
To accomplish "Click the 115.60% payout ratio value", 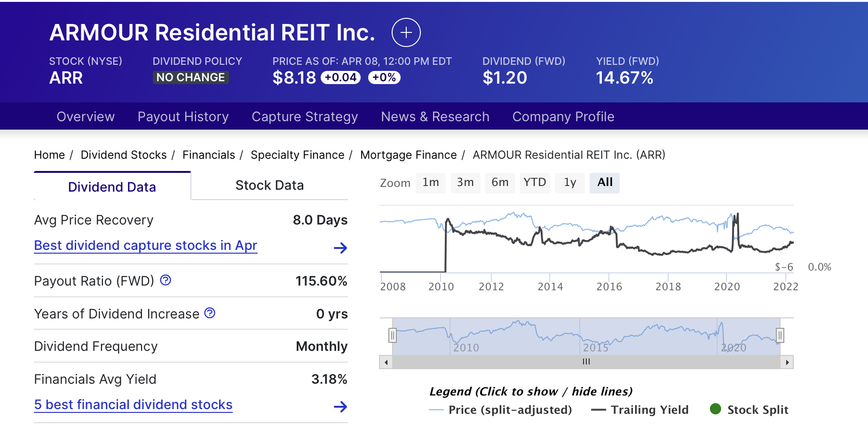I will [x=321, y=281].
